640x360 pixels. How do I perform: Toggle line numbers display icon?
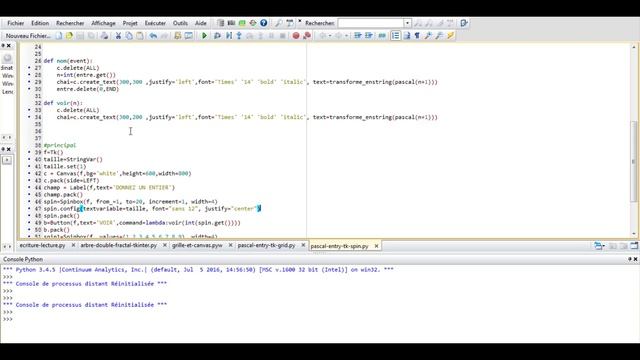[x=396, y=36]
